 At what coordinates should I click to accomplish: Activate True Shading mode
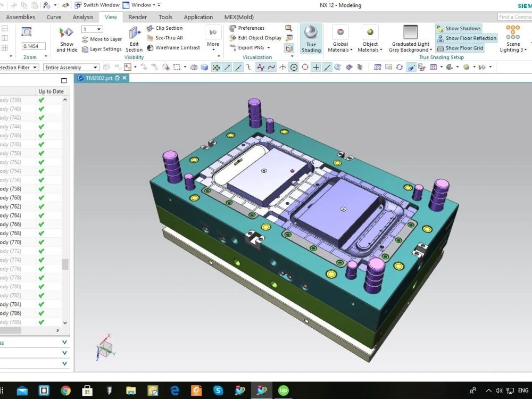click(311, 39)
